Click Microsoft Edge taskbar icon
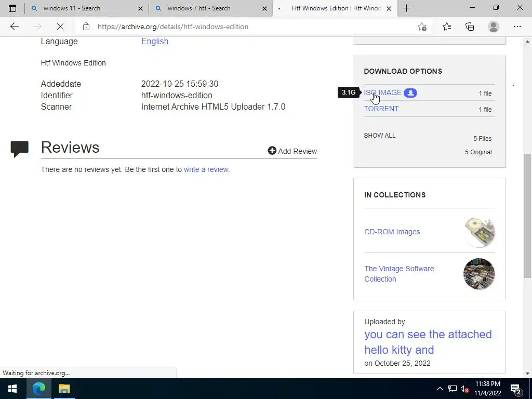Viewport: 532px width, 399px height. click(38, 389)
